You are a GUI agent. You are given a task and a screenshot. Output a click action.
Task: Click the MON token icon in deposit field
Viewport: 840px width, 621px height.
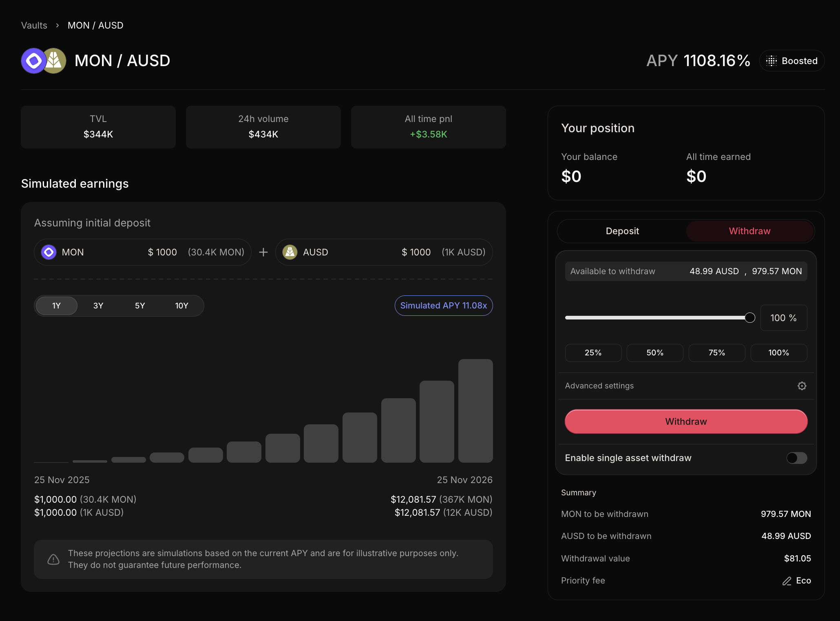pos(49,252)
